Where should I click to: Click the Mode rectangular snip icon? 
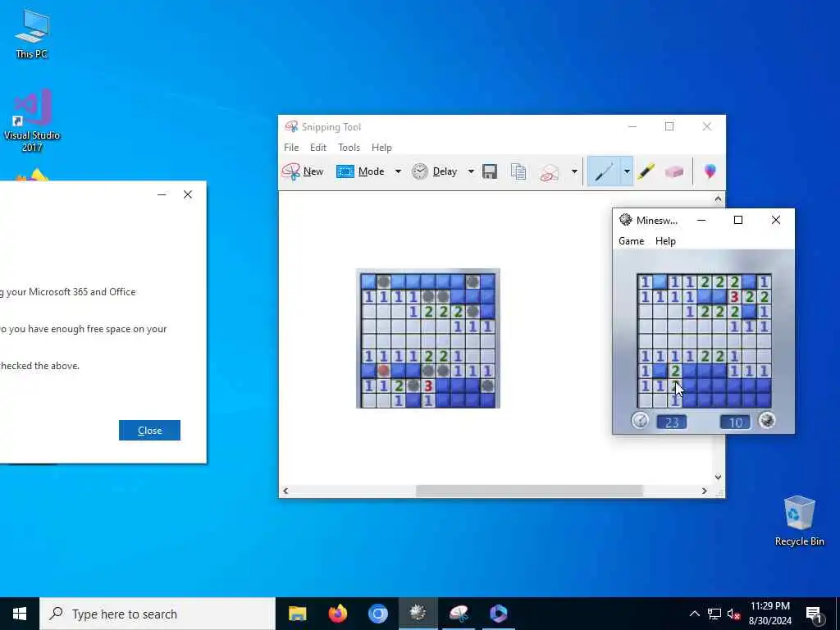click(345, 171)
